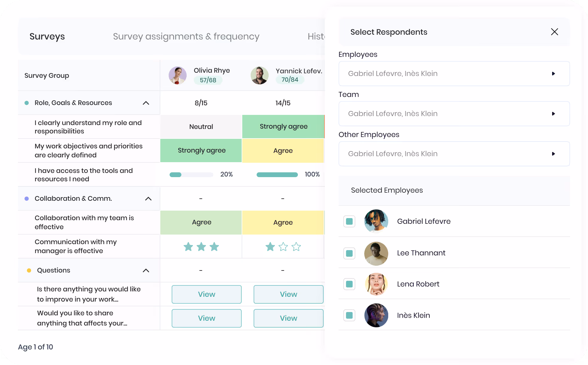Image resolution: width=588 pixels, height=365 pixels.
Task: Click 'Age 1 of 10' pagination text
Action: click(36, 347)
